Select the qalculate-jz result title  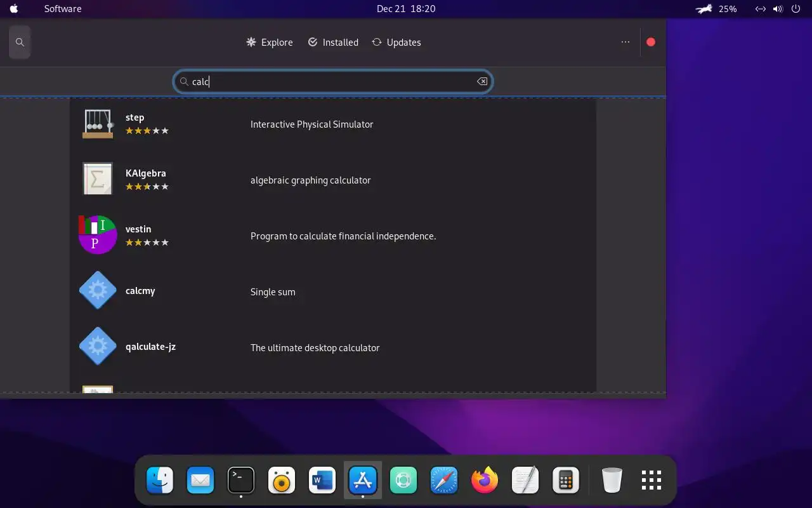150,347
